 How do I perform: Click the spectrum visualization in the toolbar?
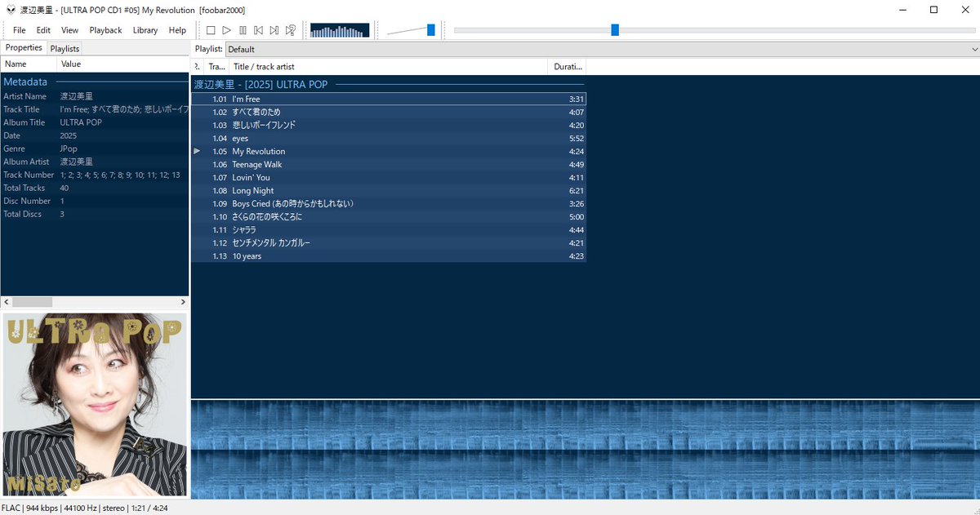point(340,30)
